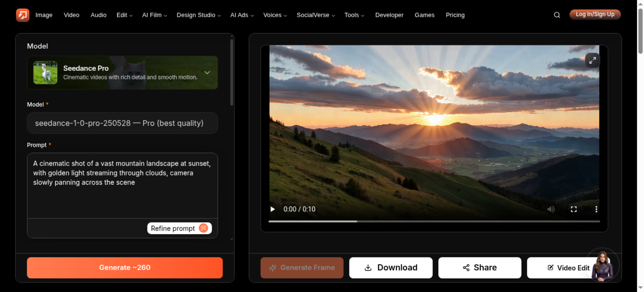Download the generated video

point(391,268)
